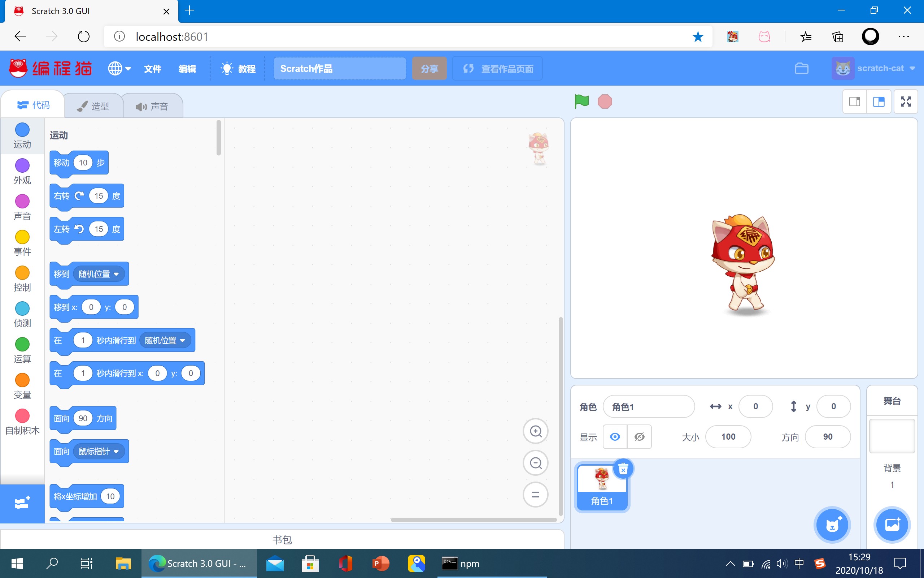Open the add extension button

(22, 503)
